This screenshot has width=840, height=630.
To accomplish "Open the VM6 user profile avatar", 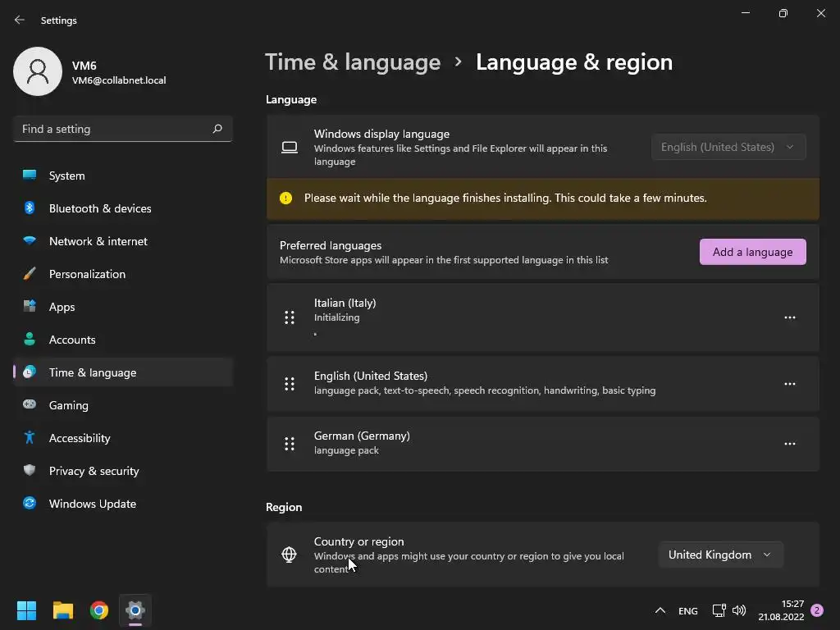I will [38, 71].
